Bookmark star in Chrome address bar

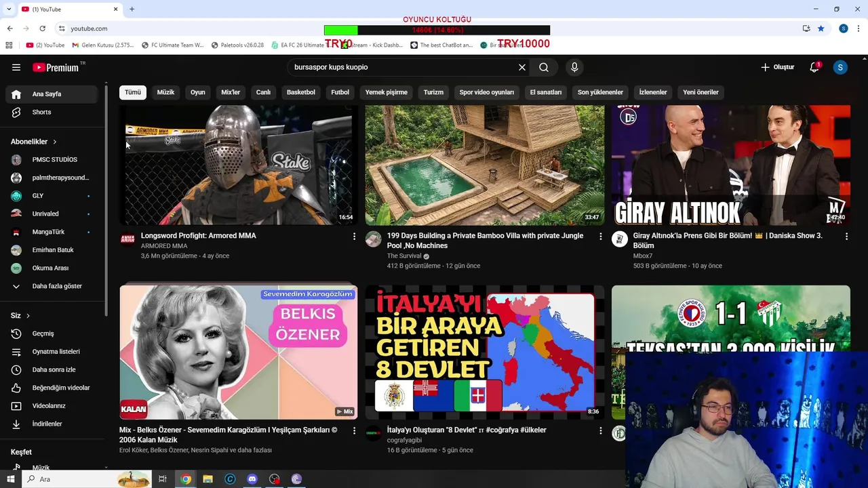click(x=821, y=28)
